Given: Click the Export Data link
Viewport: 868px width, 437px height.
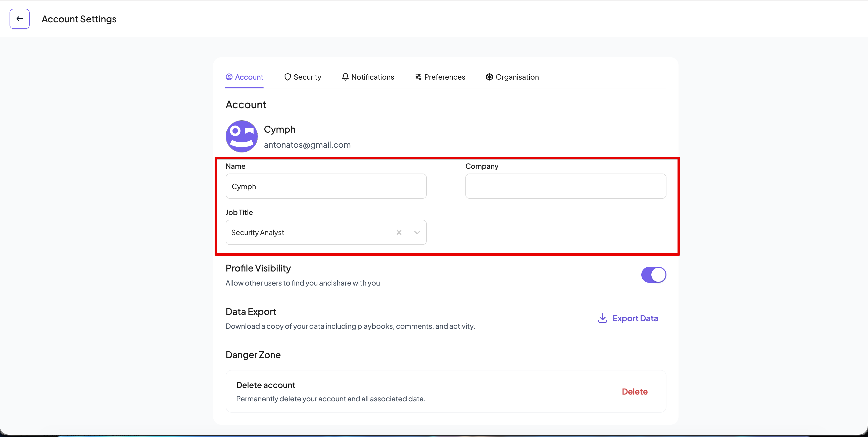Looking at the screenshot, I should click(x=635, y=318).
